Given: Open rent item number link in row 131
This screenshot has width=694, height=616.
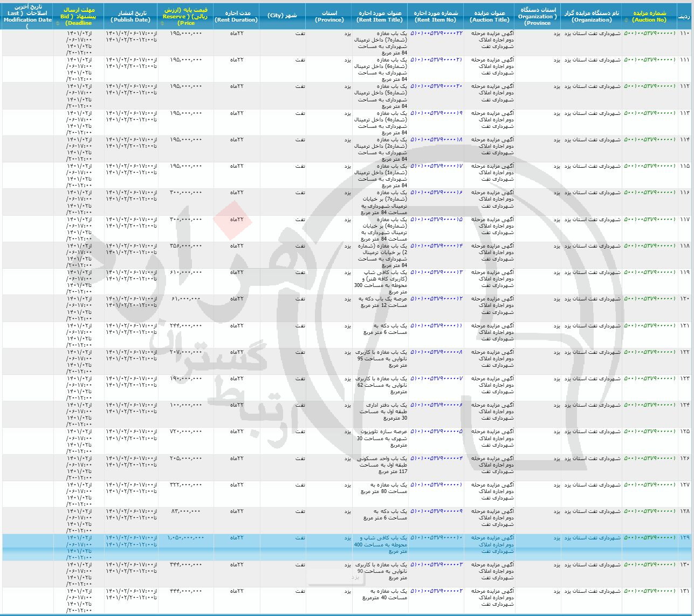Looking at the screenshot, I should tap(437, 591).
